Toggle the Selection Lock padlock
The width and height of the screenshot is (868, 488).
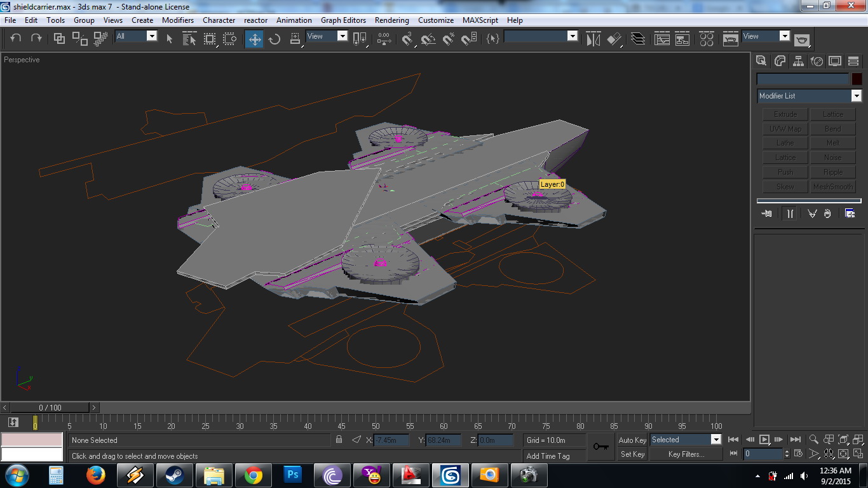pos(339,440)
